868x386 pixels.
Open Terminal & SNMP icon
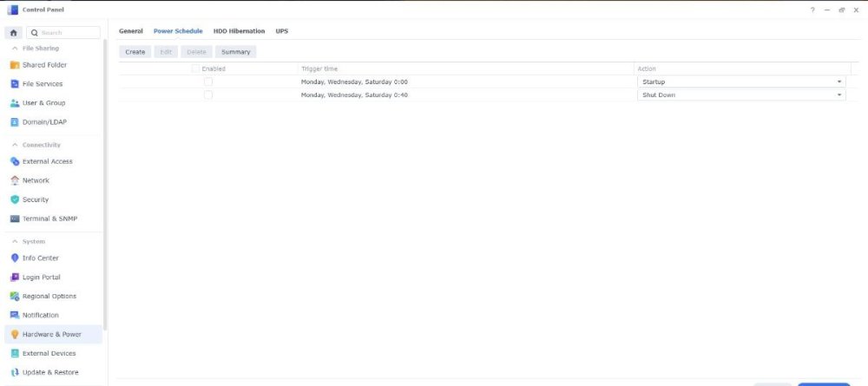(x=15, y=219)
